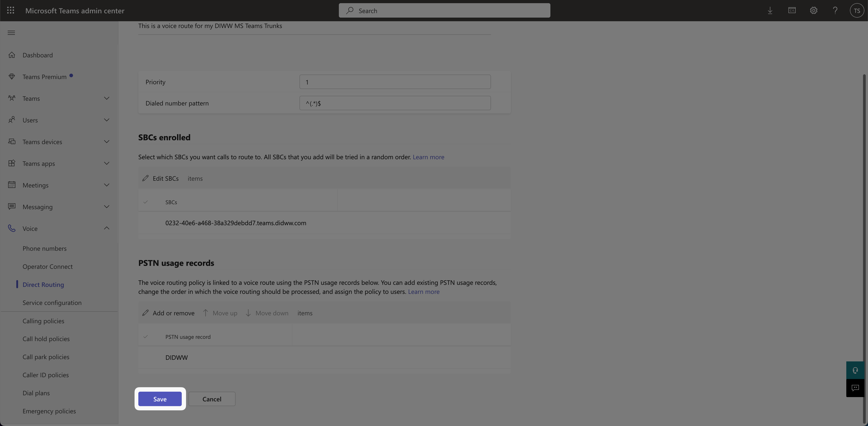The image size is (868, 426).
Task: Click the Teams Premium label
Action: pyautogui.click(x=45, y=77)
